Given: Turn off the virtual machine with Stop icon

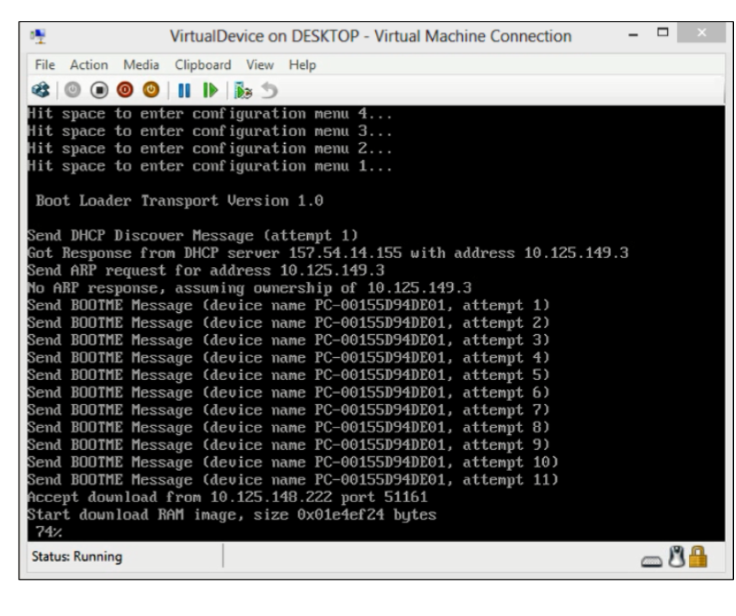Looking at the screenshot, I should point(99,90).
